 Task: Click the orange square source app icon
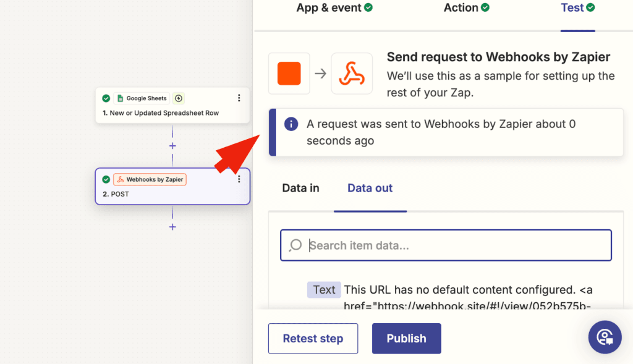tap(289, 74)
